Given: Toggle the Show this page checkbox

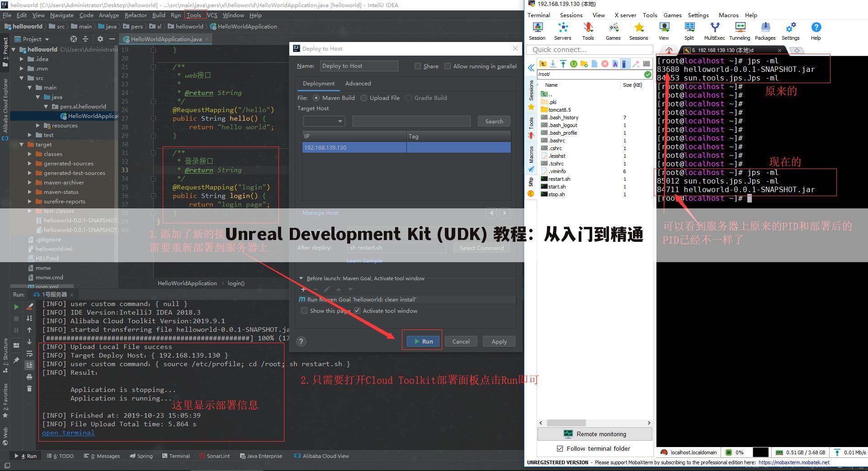Looking at the screenshot, I should pos(304,311).
